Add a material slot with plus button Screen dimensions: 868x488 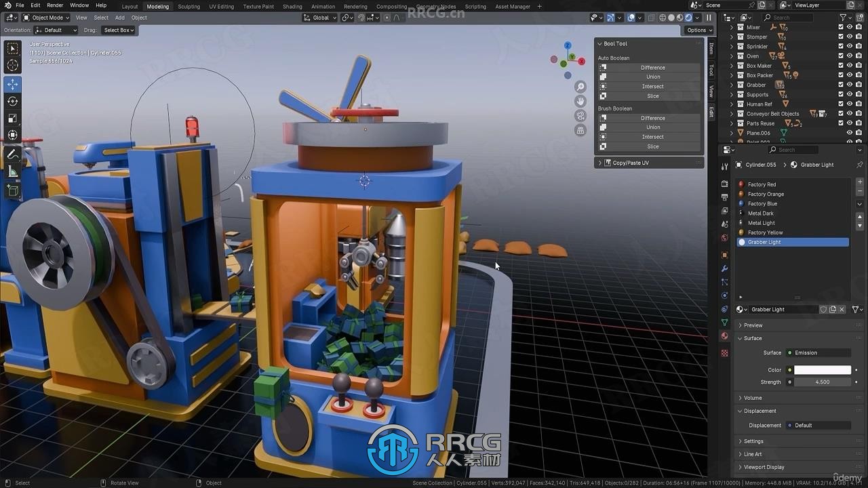[x=860, y=182]
